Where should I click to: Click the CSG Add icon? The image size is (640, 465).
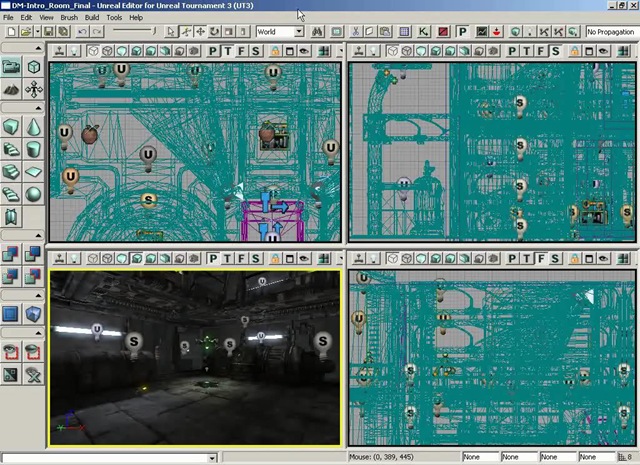tap(11, 254)
